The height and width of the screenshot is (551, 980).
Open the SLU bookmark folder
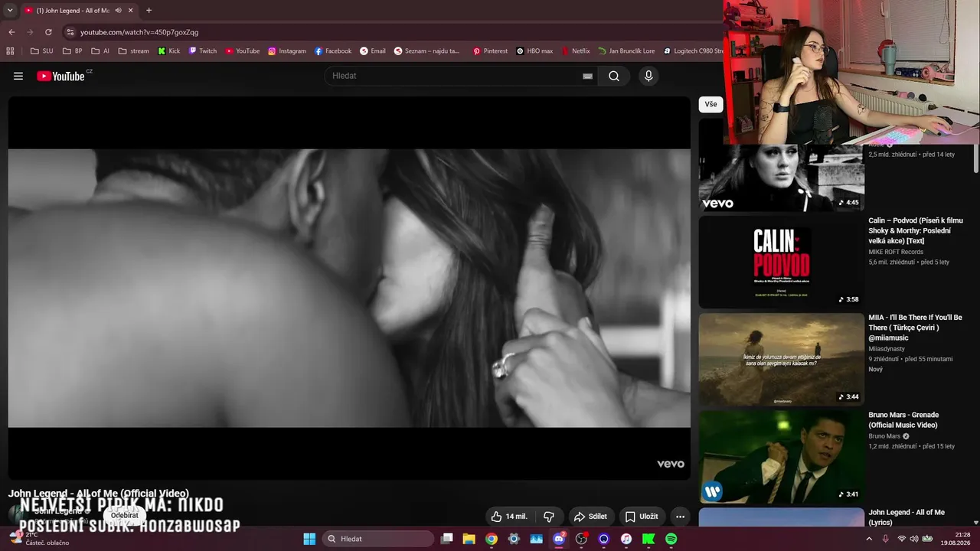click(41, 51)
